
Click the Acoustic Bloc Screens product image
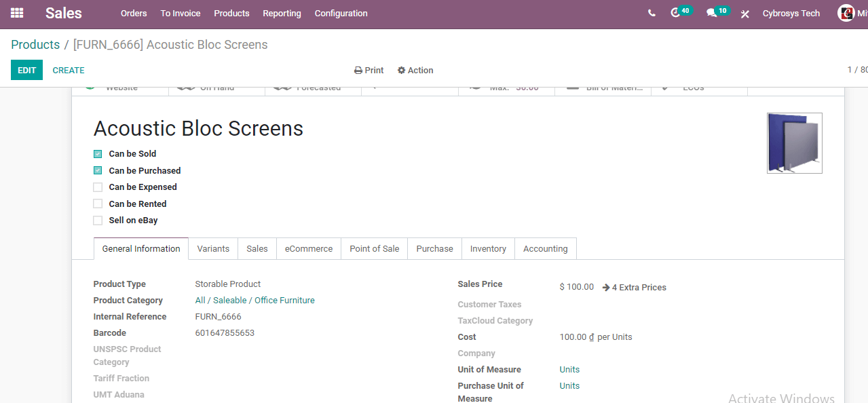coord(794,143)
